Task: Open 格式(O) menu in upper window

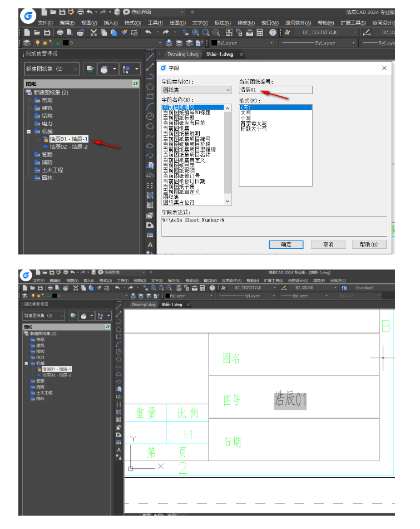Action: coord(132,23)
